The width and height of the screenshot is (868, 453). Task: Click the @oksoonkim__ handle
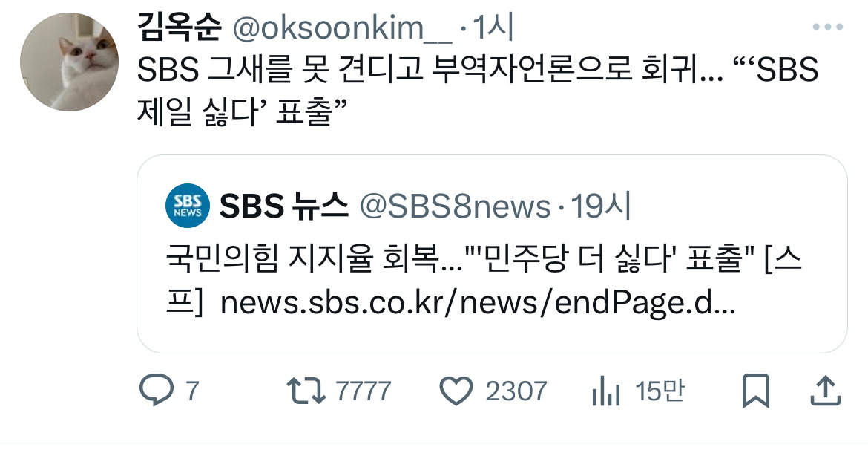[342, 27]
